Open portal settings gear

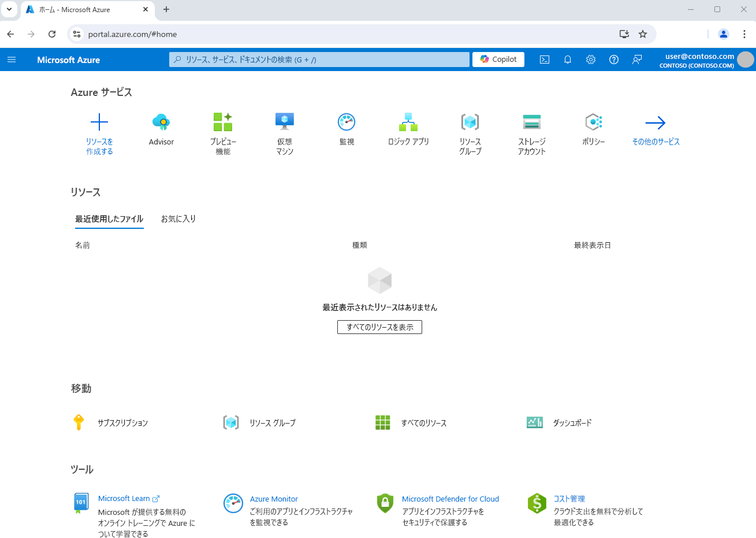click(x=591, y=60)
